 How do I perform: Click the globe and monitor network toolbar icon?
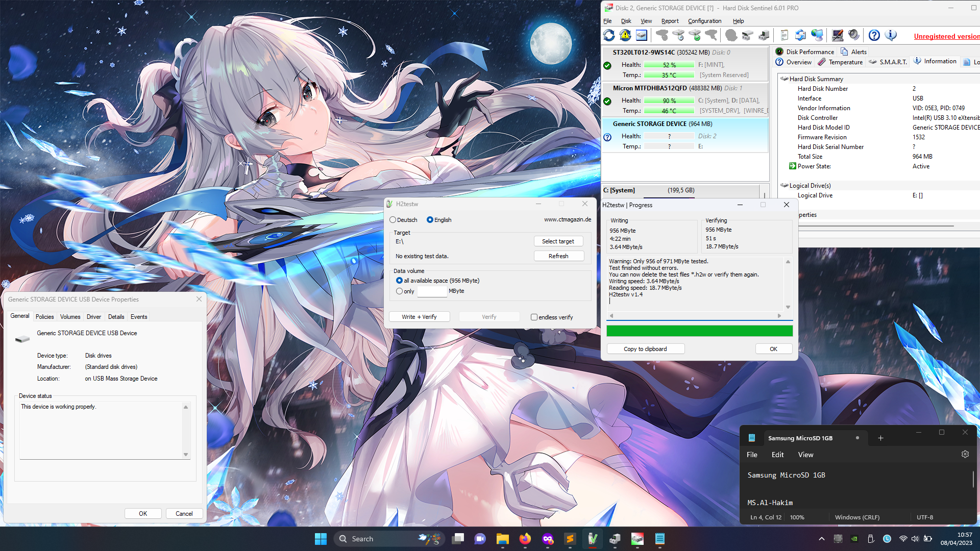point(817,35)
